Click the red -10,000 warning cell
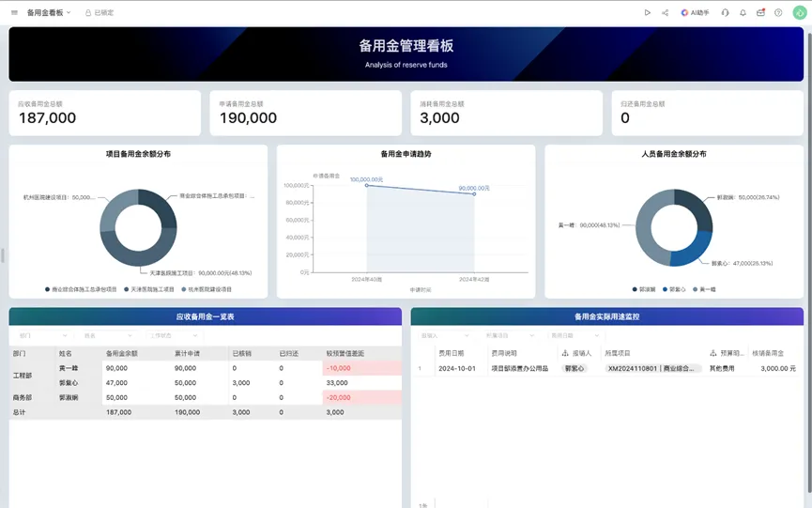The height and width of the screenshot is (508, 812). 361,368
